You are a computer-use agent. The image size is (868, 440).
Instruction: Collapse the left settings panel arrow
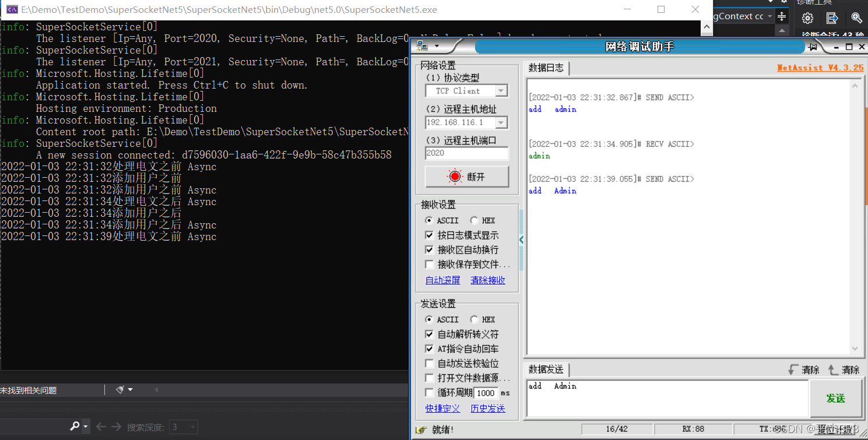click(521, 240)
